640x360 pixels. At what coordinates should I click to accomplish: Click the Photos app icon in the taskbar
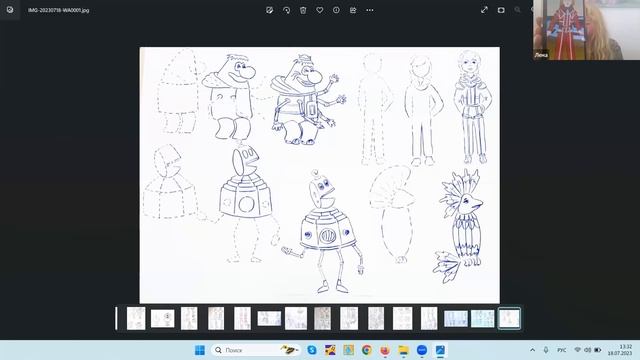click(x=440, y=350)
